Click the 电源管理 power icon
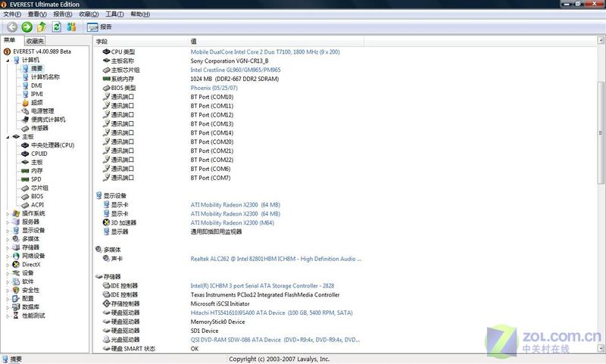 pos(25,111)
